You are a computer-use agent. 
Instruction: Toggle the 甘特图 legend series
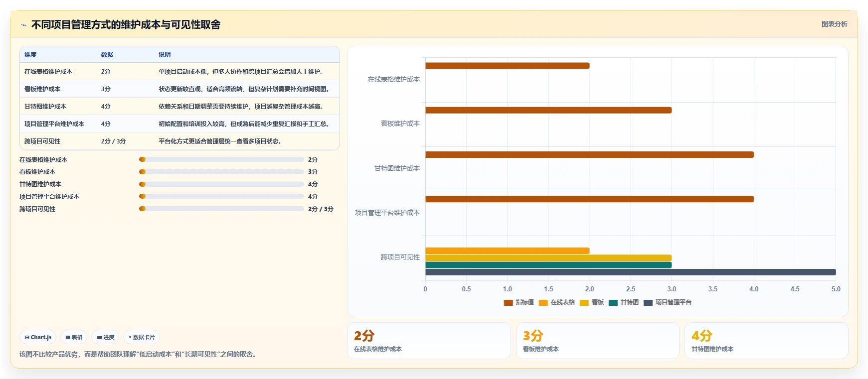[x=624, y=302]
